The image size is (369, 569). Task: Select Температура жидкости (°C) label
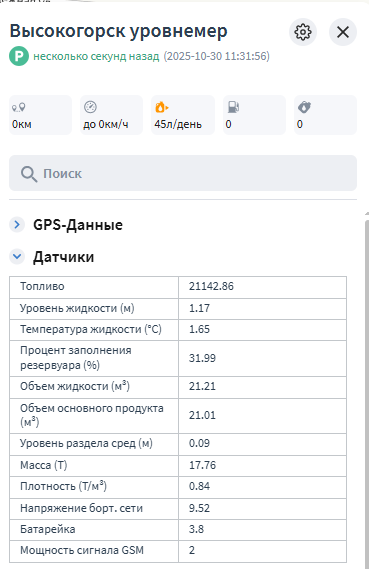point(91,329)
